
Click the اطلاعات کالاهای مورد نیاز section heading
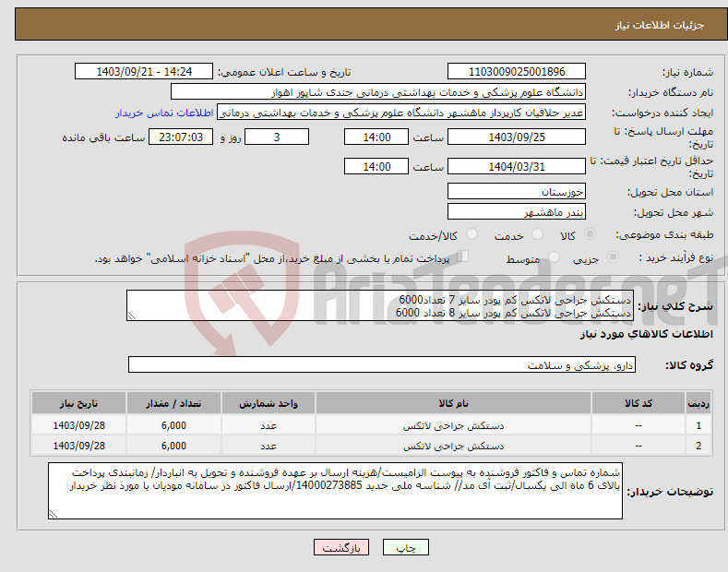(646, 334)
